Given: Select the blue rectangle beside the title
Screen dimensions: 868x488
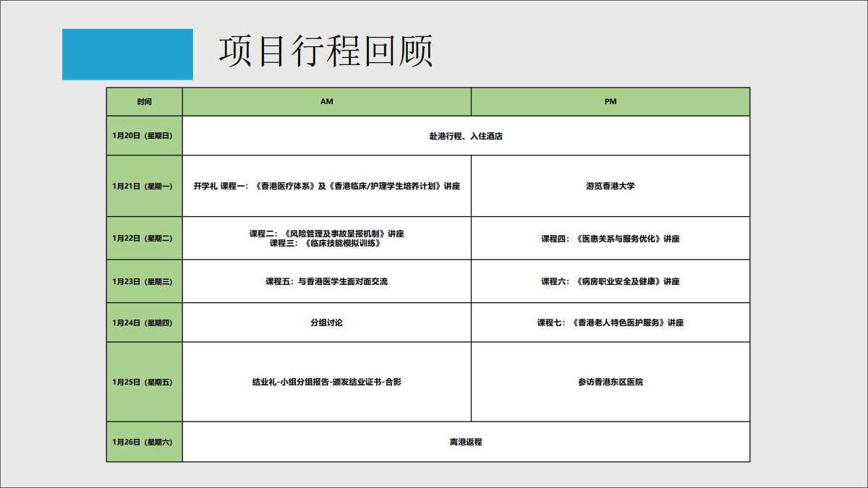Looking at the screenshot, I should (x=127, y=54).
